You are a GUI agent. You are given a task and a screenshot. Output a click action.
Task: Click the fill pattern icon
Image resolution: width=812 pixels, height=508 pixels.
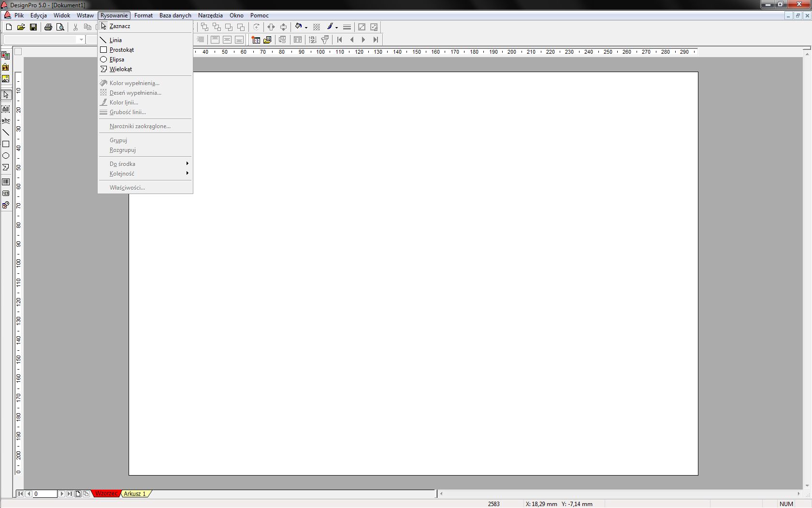[x=317, y=27]
